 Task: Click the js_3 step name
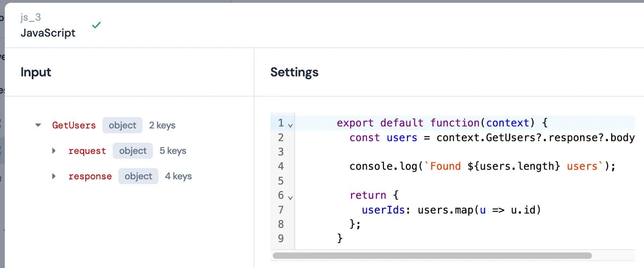(31, 17)
